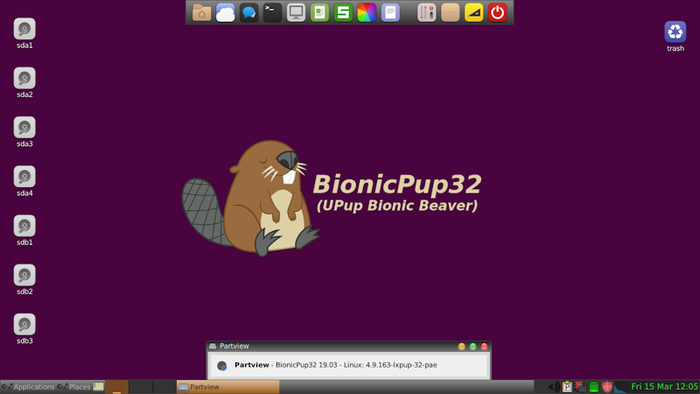The width and height of the screenshot is (700, 394).
Task: Click the green spreadsheet S icon
Action: (343, 12)
